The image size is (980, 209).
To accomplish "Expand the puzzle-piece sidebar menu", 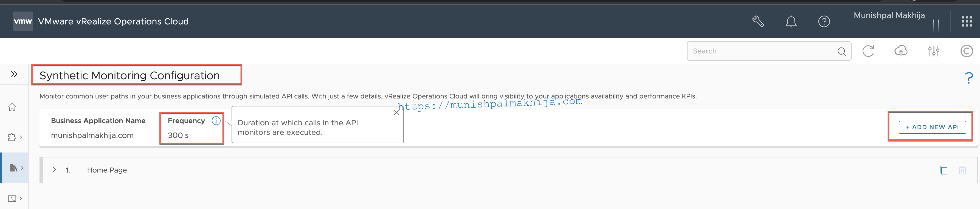I will click(x=15, y=137).
